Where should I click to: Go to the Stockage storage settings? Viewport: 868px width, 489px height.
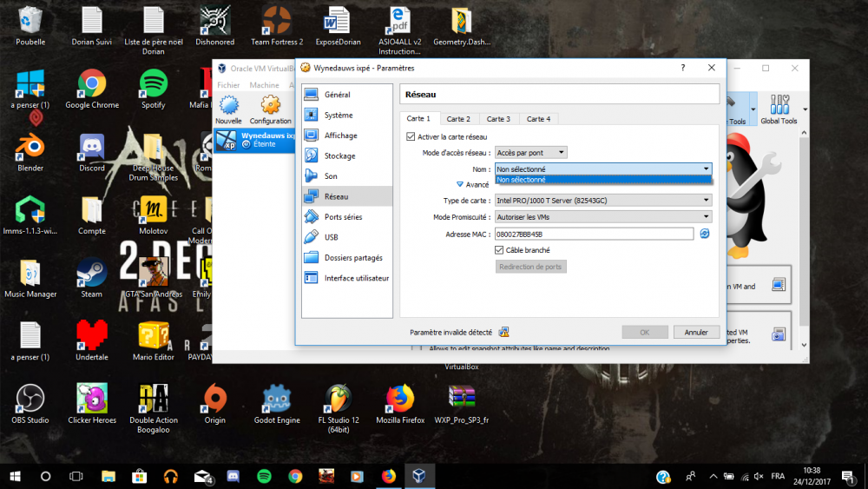point(339,156)
